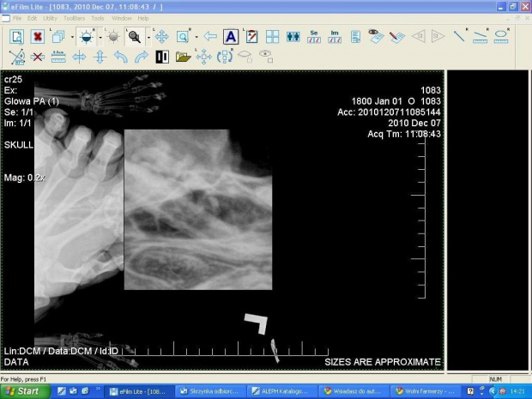Viewport: 532px width, 399px height.
Task: Select the magnifying glass Zoom tool
Action: pyautogui.click(x=135, y=37)
